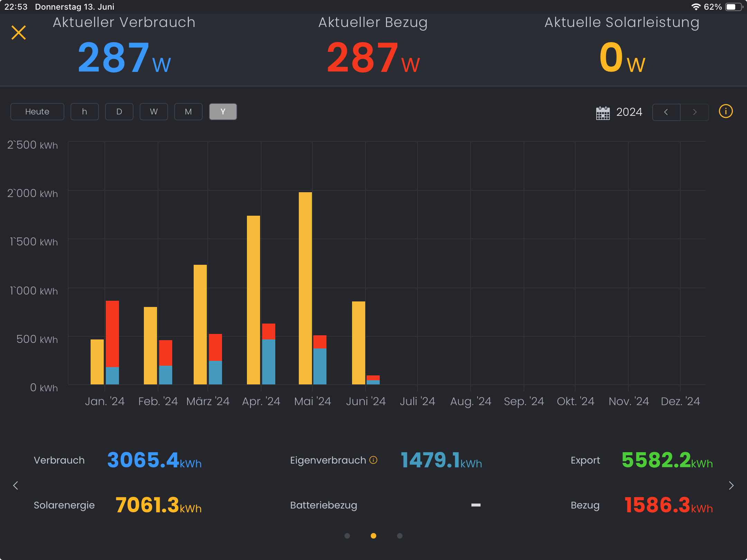Close the view with the yellow X icon

pos(19,33)
